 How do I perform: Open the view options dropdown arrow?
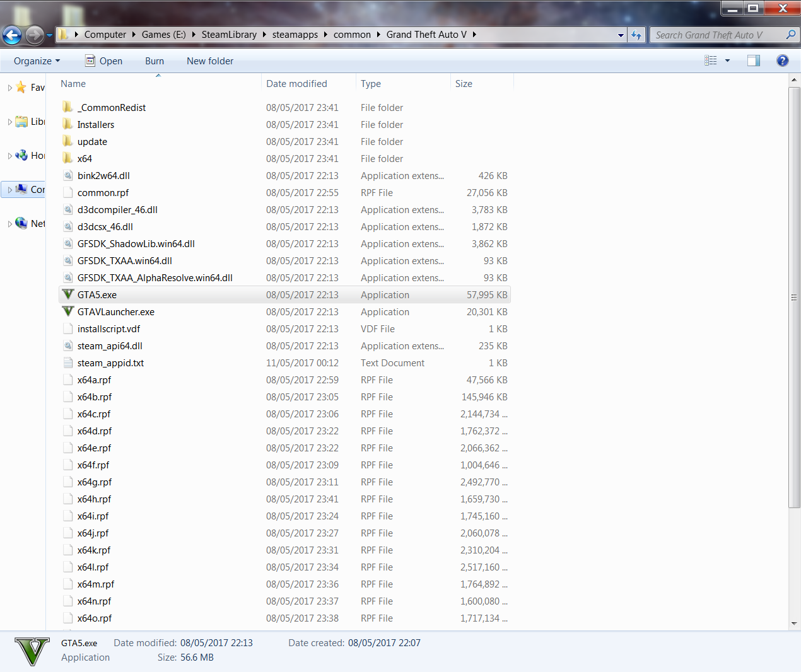pos(727,61)
